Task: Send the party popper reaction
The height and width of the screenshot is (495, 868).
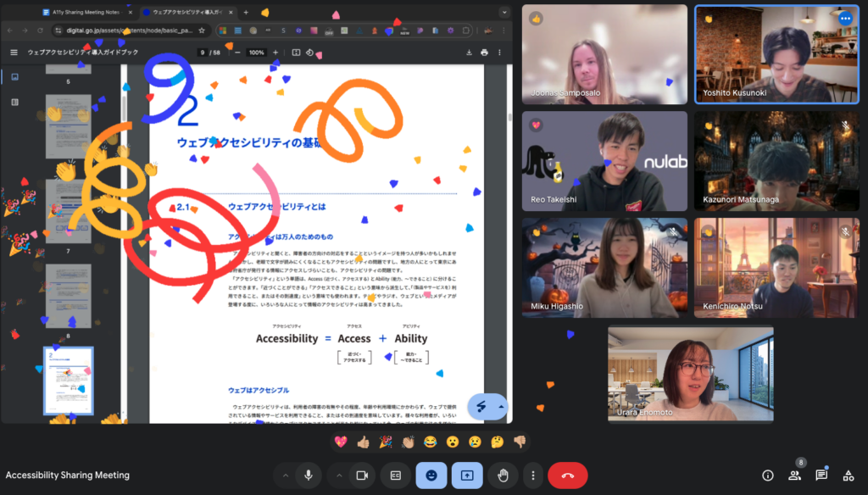Action: click(385, 442)
